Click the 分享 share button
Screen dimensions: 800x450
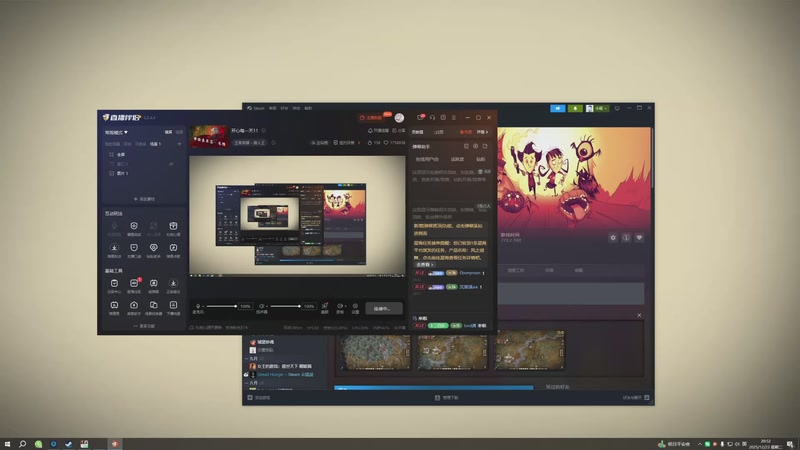click(x=398, y=131)
